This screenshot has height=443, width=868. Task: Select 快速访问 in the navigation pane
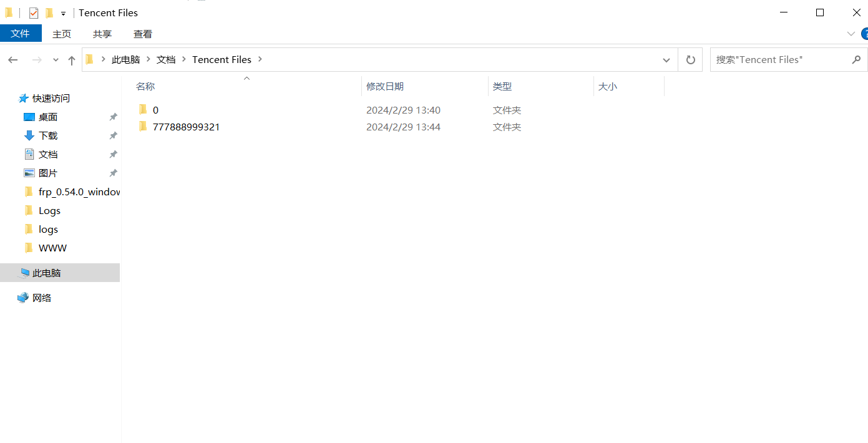pos(51,98)
